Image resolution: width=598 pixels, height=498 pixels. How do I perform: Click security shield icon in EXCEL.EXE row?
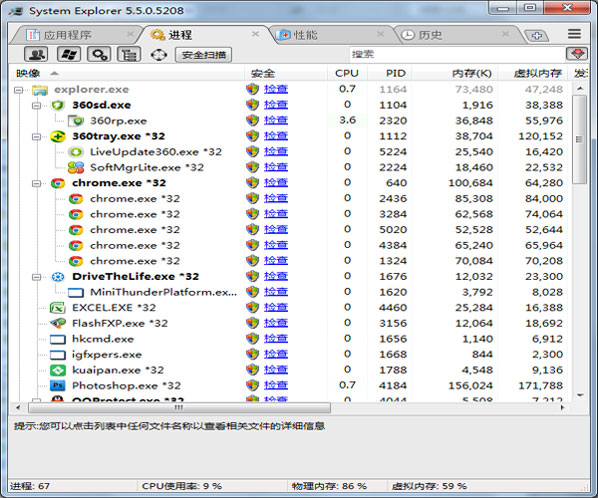[x=252, y=307]
